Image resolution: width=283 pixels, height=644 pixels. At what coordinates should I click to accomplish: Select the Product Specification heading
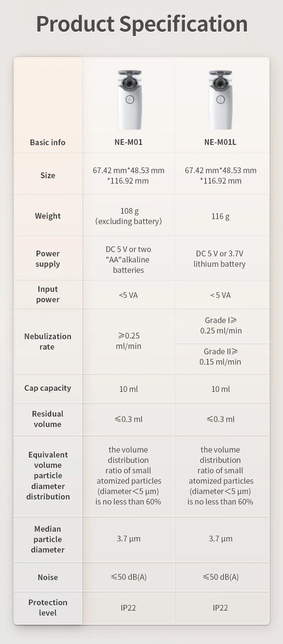pyautogui.click(x=142, y=24)
